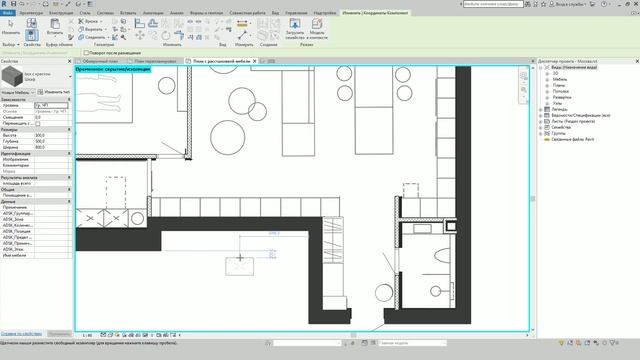Screen dimensions: 640x360
Task: Open the Файл menu tab
Action: click(x=8, y=13)
